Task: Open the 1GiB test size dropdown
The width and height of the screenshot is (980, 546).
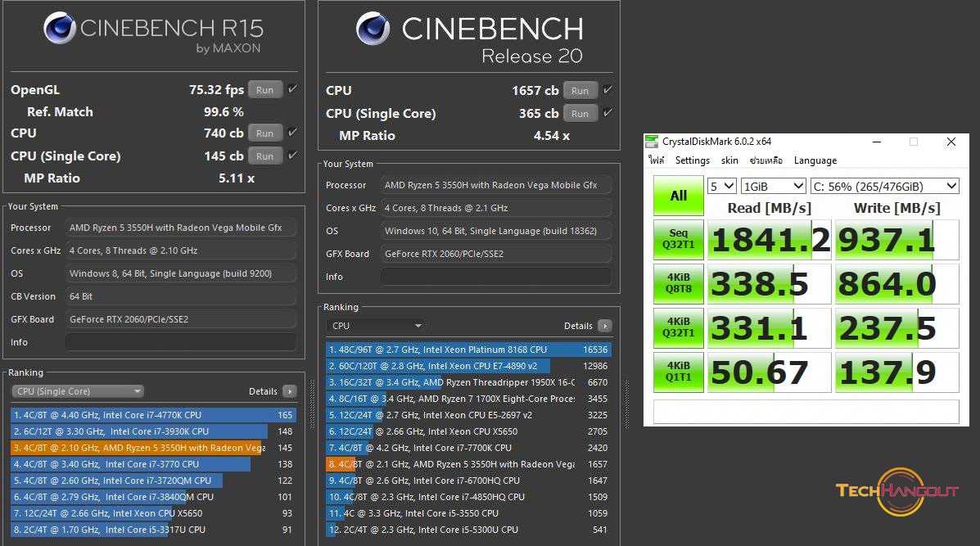Action: click(773, 186)
